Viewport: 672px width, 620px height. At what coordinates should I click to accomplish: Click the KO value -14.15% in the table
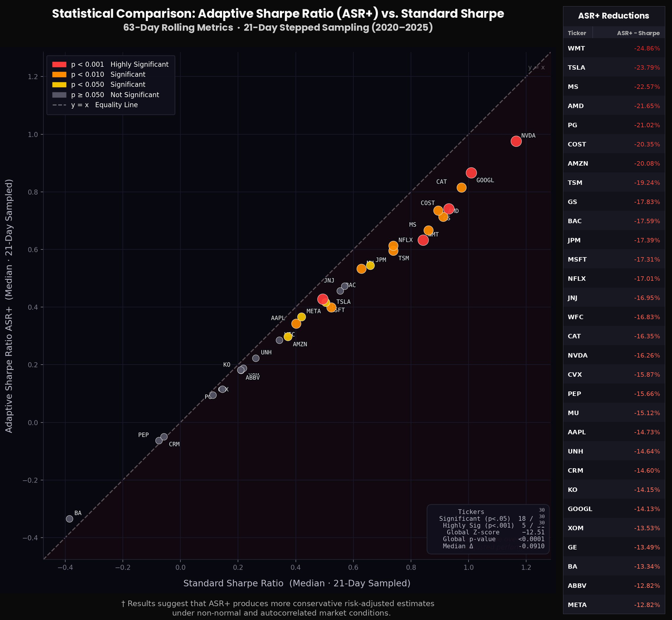647,490
